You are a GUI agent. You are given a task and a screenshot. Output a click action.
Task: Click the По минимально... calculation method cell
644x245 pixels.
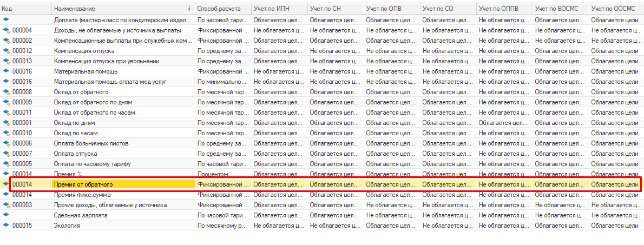click(224, 81)
